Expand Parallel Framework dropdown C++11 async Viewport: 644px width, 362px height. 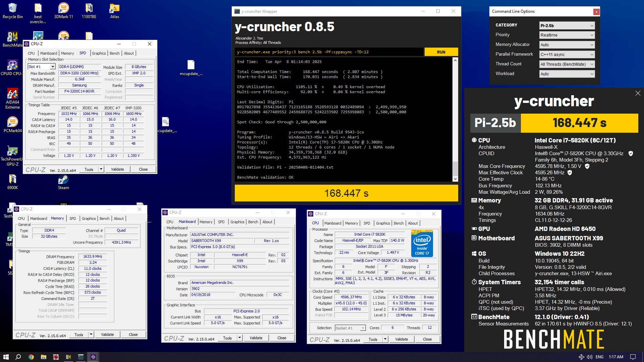[567, 55]
